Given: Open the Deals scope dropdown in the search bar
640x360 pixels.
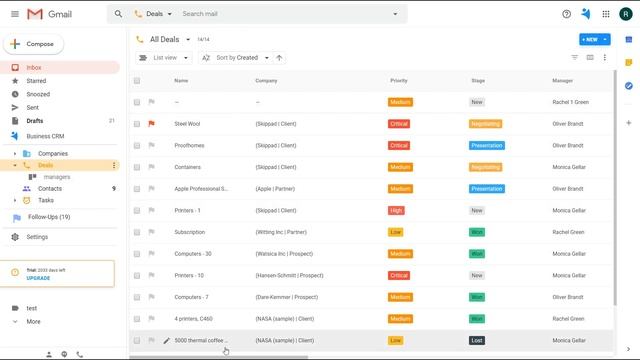Looking at the screenshot, I should pyautogui.click(x=153, y=14).
